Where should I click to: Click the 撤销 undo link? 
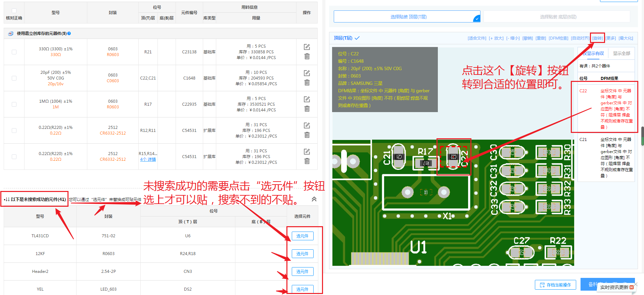527,38
